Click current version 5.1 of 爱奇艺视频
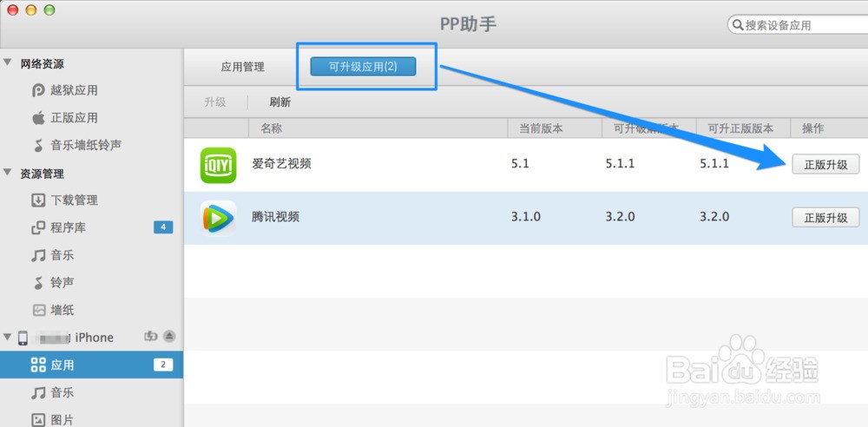Image resolution: width=868 pixels, height=427 pixels. [520, 165]
